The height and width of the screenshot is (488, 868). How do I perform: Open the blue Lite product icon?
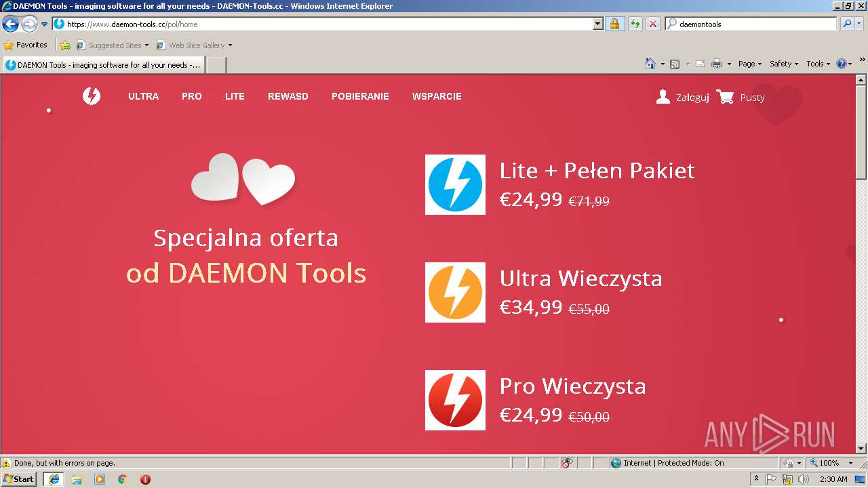click(455, 184)
